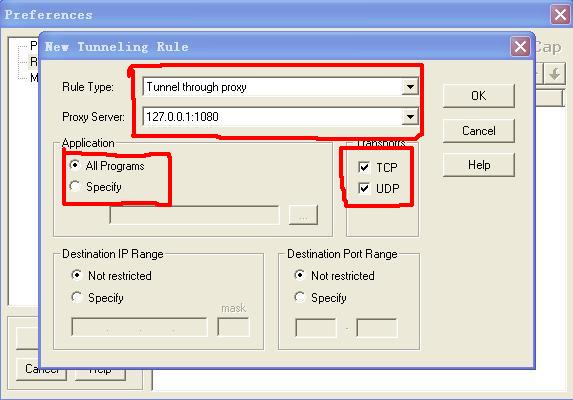Click the port range start field
Viewport: 573px width, 400px height.
(316, 328)
